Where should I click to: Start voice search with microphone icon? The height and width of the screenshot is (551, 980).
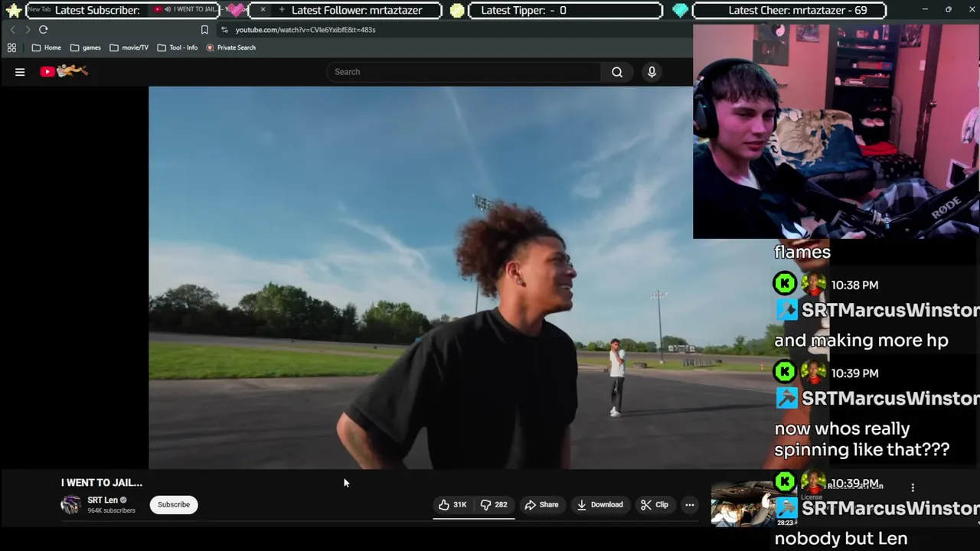pos(652,72)
